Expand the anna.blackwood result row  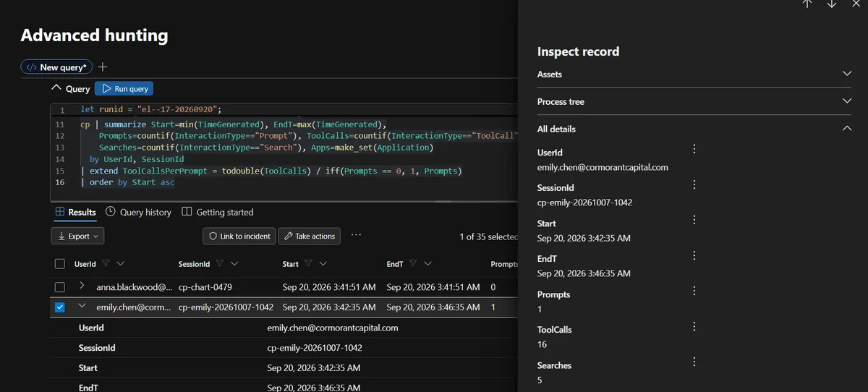82,286
